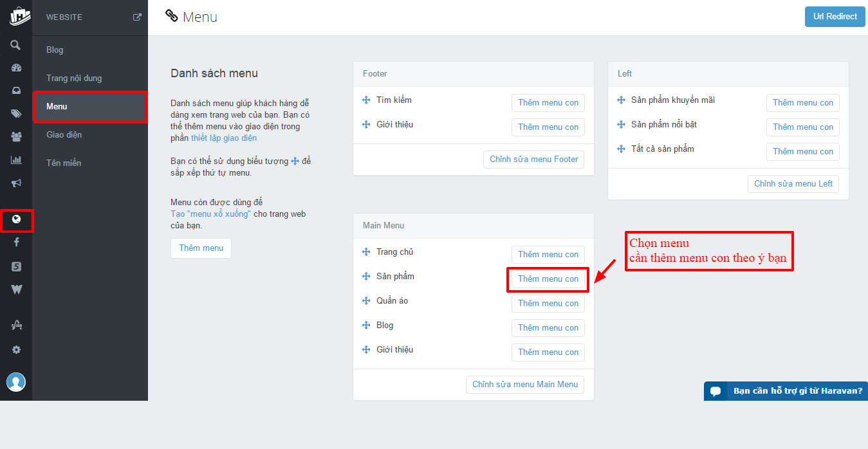Open the customers people icon
Screen dimensions: 868x449
click(x=16, y=136)
